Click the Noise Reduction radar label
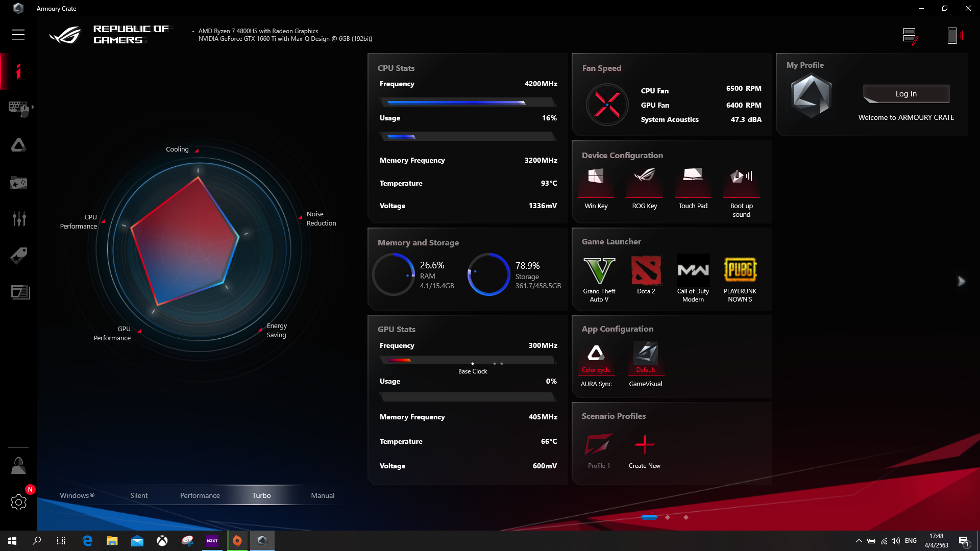Image resolution: width=980 pixels, height=551 pixels. coord(322,219)
